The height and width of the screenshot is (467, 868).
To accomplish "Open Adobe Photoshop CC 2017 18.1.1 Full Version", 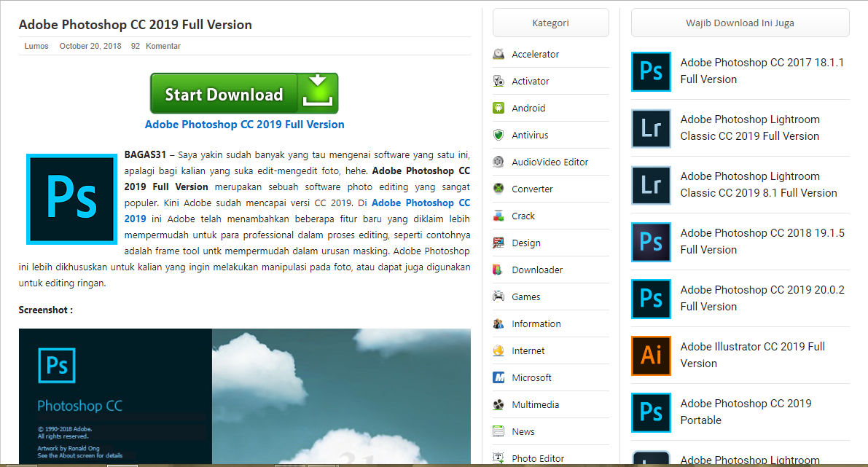I will pyautogui.click(x=762, y=71).
